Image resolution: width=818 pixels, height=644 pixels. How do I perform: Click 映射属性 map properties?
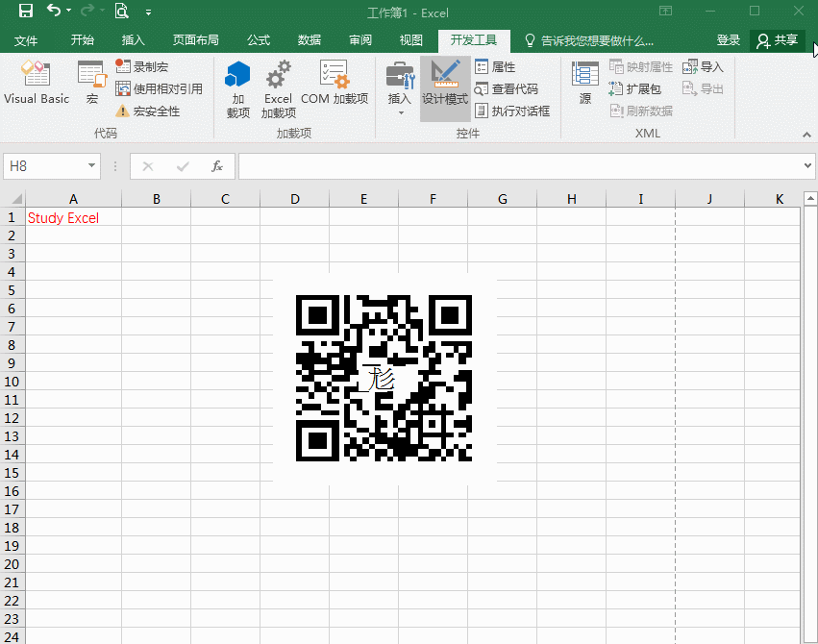[x=640, y=66]
